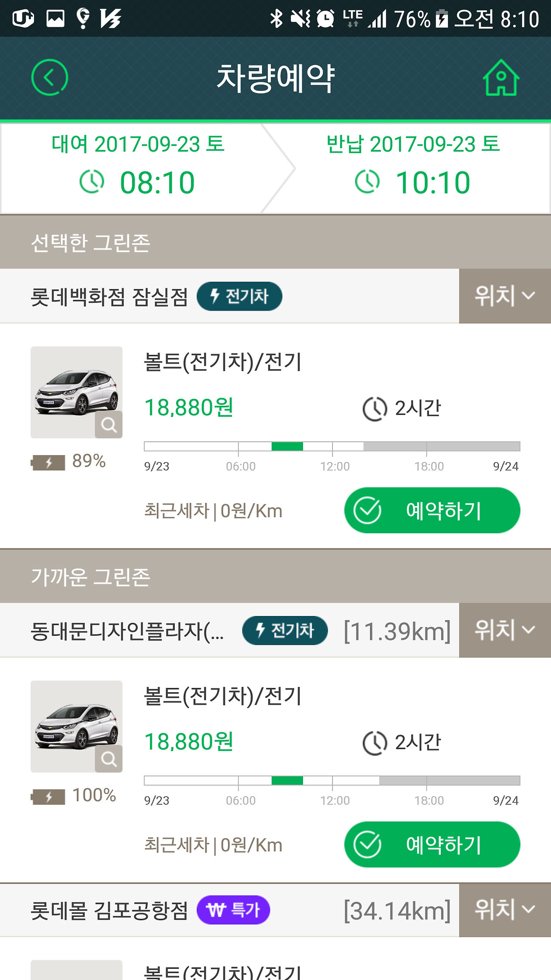The height and width of the screenshot is (980, 551).
Task: Reserve the Bolt at 롯데백화점 잠실점
Action: click(x=432, y=510)
